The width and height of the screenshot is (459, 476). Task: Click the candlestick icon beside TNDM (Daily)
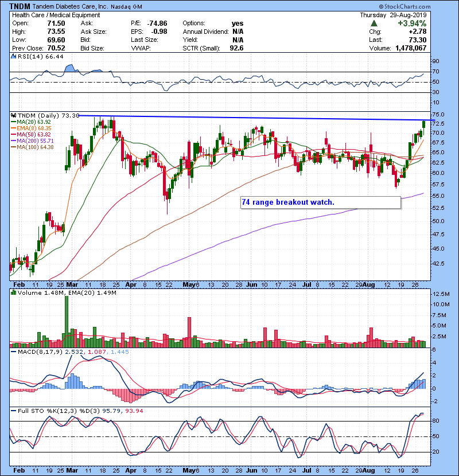pos(14,115)
